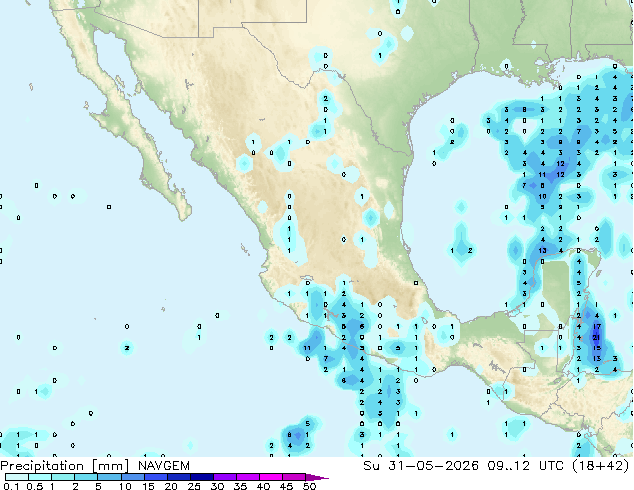
Task: Click the 30–35 mm purple legend swatch
Action: (224, 477)
